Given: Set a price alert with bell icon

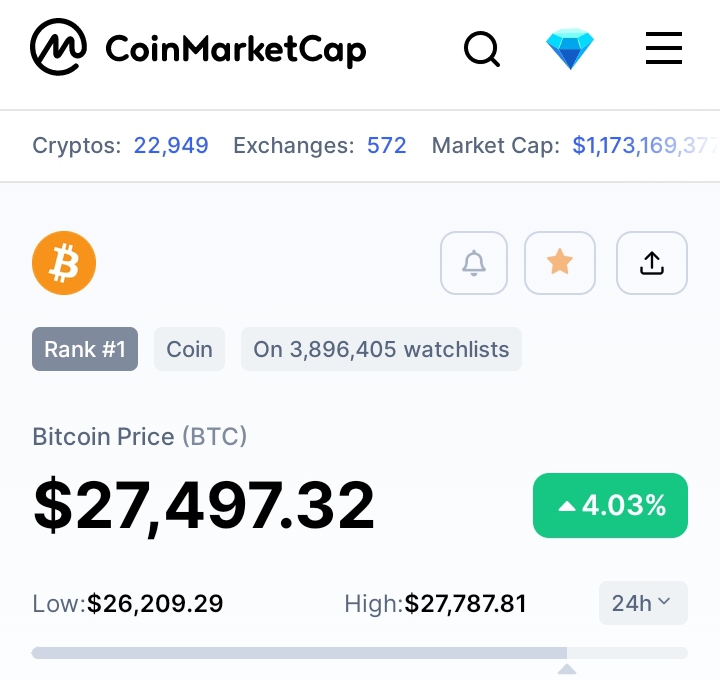Looking at the screenshot, I should point(473,263).
